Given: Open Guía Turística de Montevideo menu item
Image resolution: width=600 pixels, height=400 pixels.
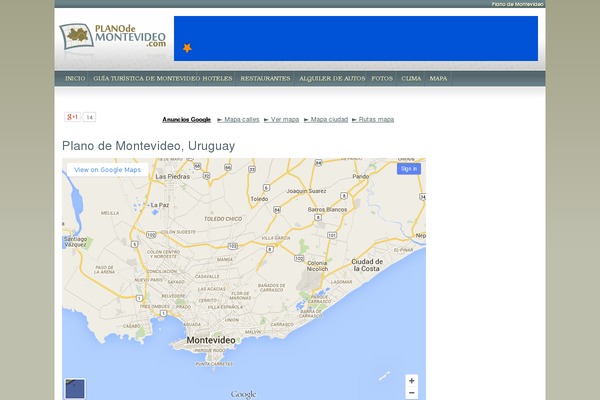Looking at the screenshot, I should tap(147, 78).
